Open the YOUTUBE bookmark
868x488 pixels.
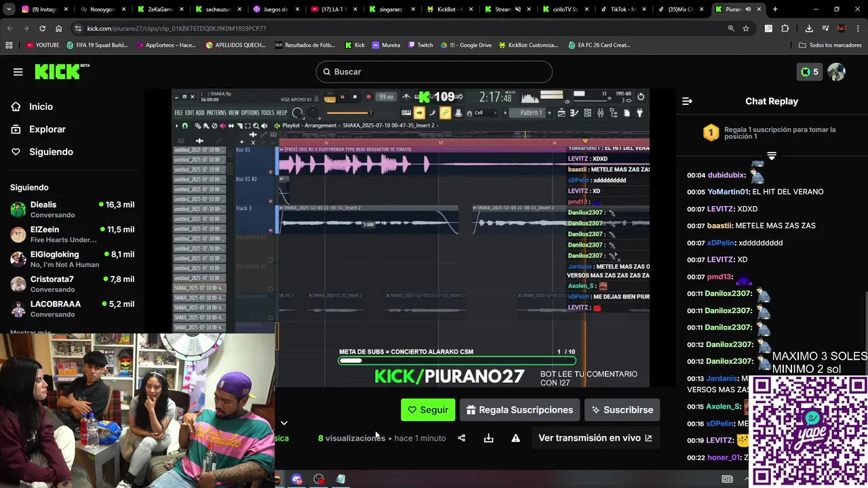[42, 45]
